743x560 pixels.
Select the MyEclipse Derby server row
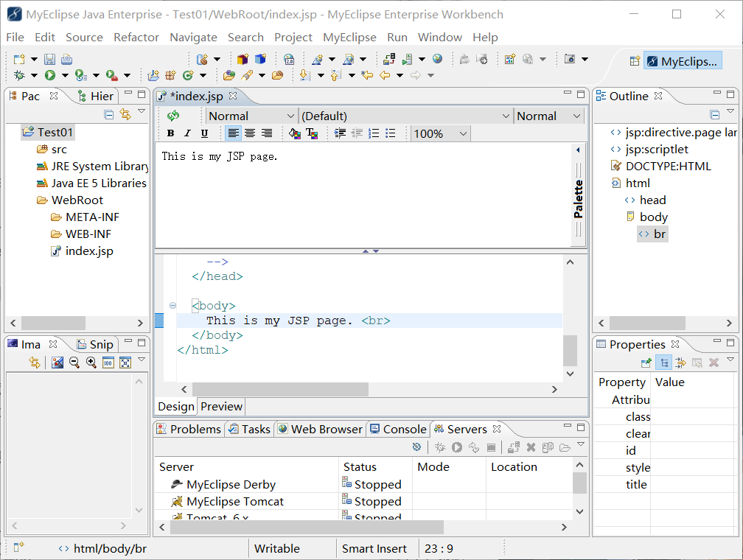tap(364, 484)
